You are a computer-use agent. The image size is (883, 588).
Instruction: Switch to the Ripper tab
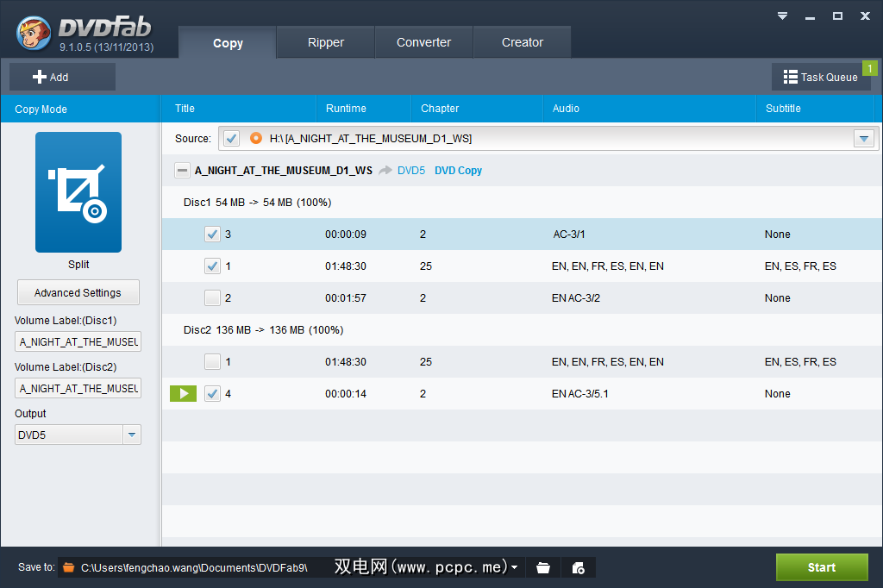(x=326, y=42)
